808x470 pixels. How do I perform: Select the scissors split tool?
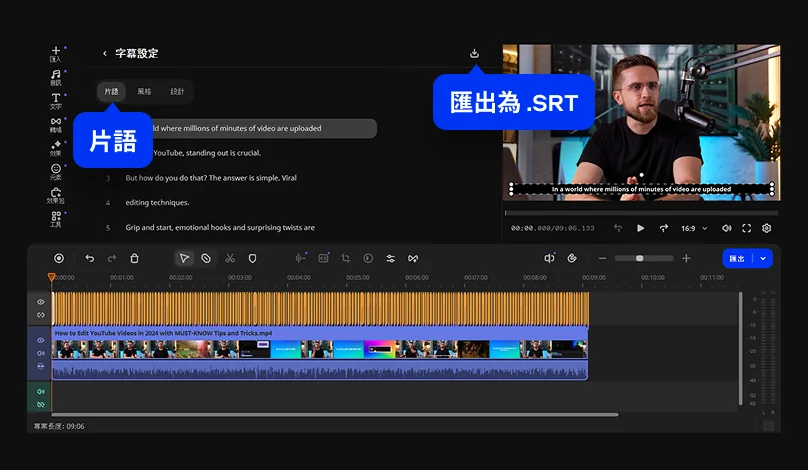[x=230, y=258]
